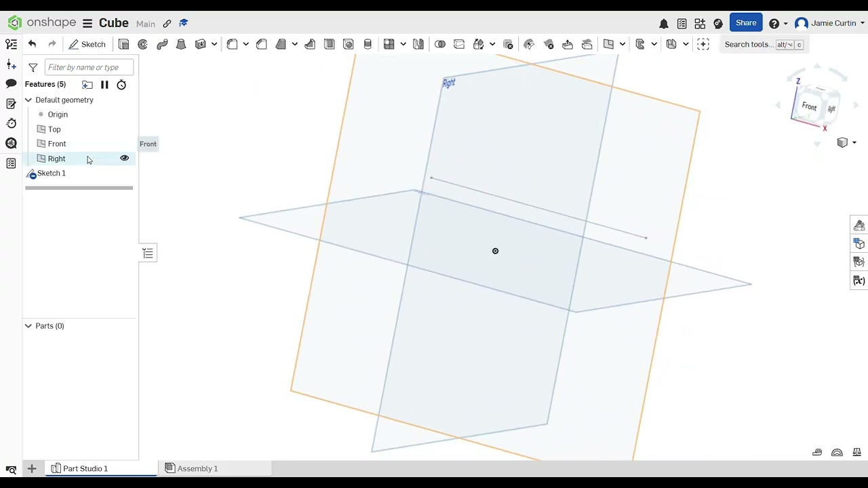
Task: Select the Transform tool
Action: [x=478, y=44]
